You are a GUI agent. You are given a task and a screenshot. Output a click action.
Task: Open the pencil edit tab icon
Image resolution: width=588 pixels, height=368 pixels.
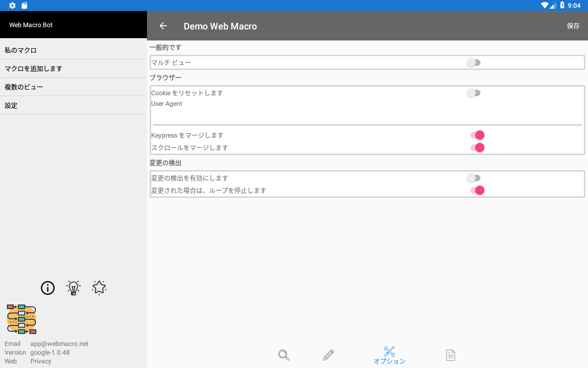[x=328, y=355]
